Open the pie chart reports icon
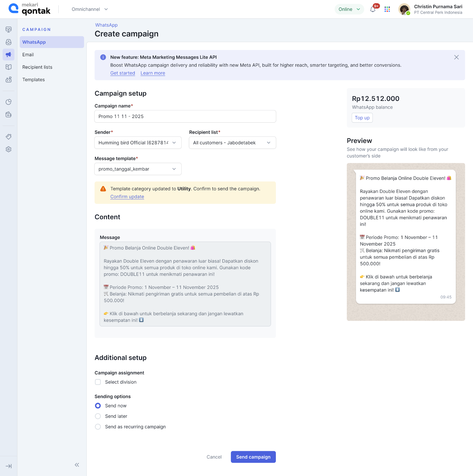This screenshot has height=476, width=473. coord(9,102)
